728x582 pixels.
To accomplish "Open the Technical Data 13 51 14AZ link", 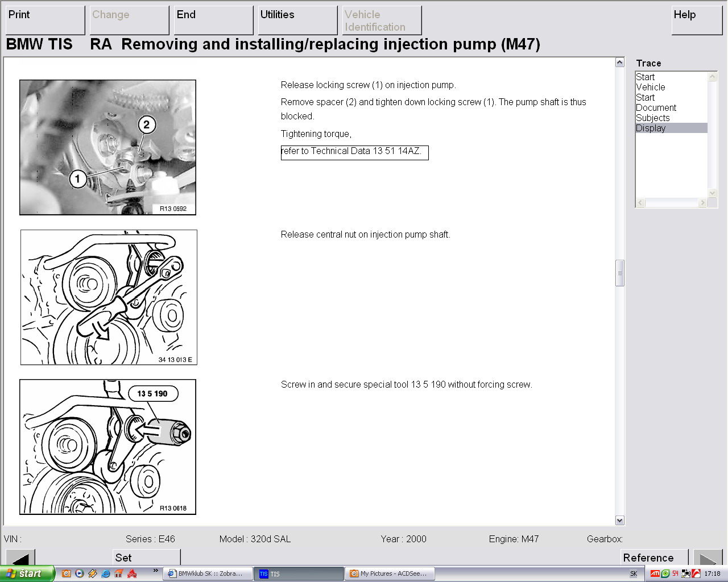I will 354,152.
